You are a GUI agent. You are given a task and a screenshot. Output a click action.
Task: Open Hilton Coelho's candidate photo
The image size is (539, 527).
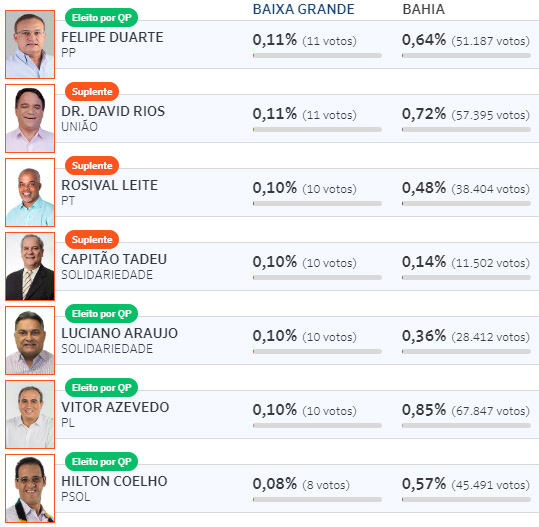pos(30,488)
